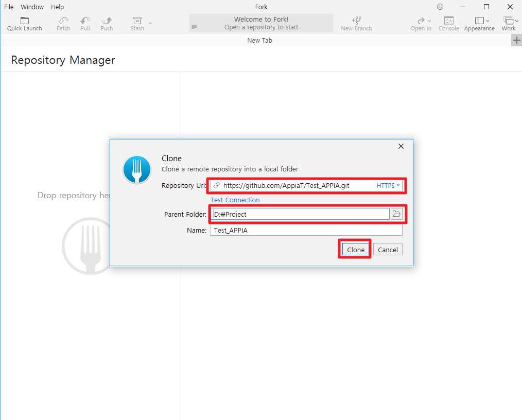Image resolution: width=522 pixels, height=420 pixels.
Task: Open the Quick Launch toolbar button
Action: 25,24
